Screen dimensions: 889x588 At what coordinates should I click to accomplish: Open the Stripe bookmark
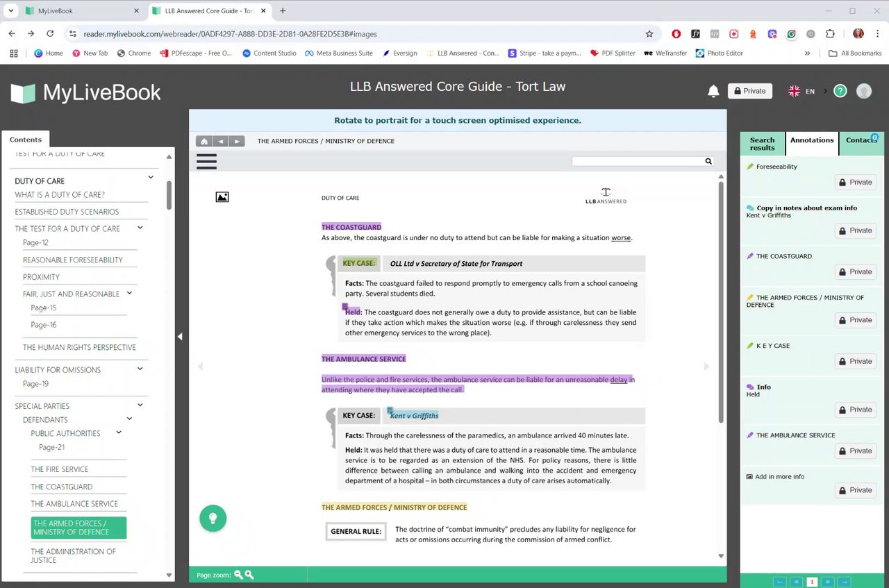click(545, 53)
